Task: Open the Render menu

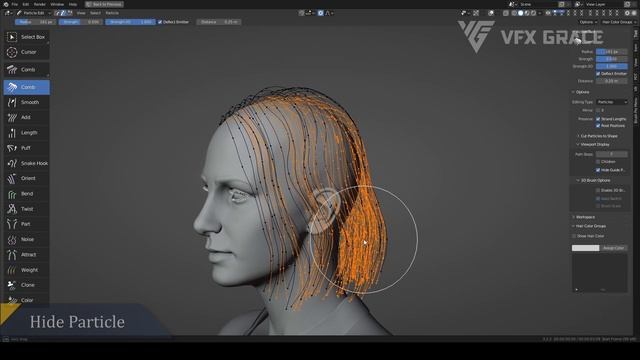Action: tap(40, 4)
